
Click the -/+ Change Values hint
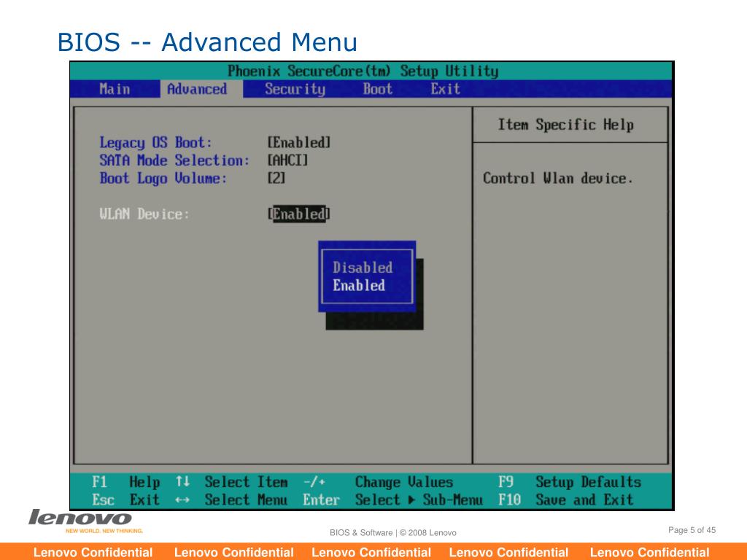378,482
